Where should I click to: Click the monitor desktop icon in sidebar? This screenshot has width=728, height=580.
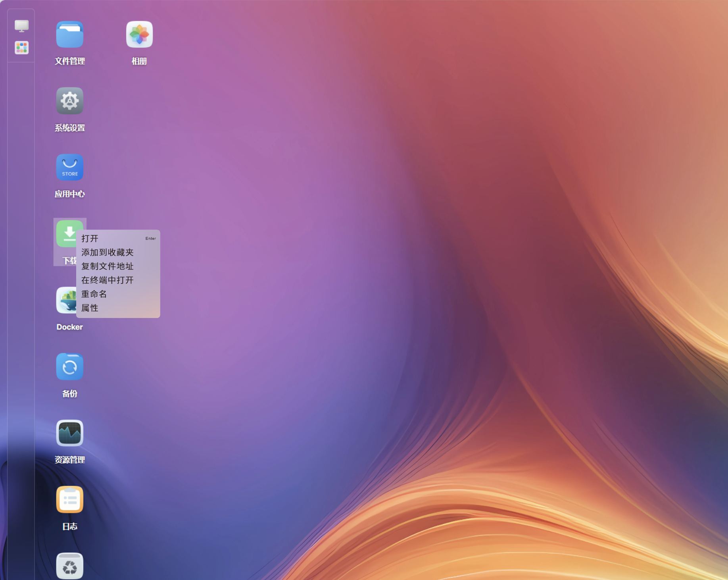21,26
